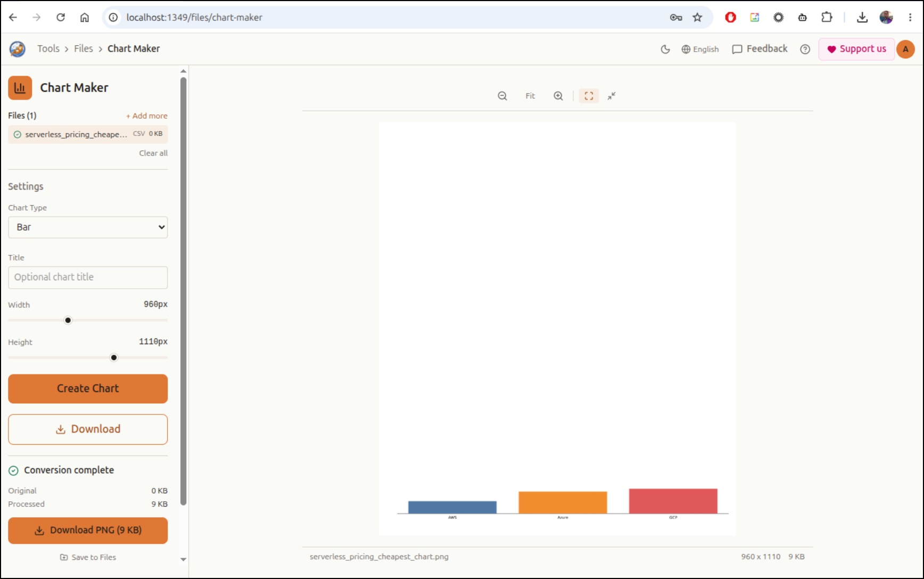Zoom out the chart preview

click(502, 96)
